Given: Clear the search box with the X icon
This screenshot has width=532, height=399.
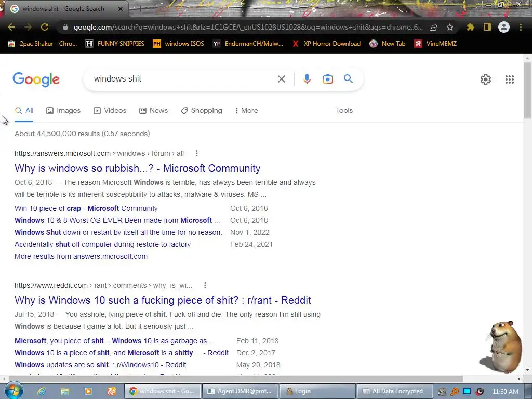Looking at the screenshot, I should point(281,79).
